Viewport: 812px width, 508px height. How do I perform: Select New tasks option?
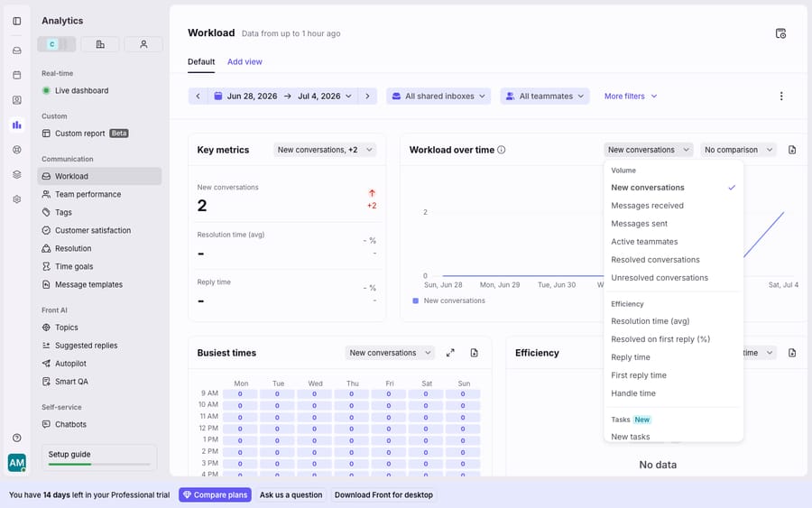pyautogui.click(x=673, y=436)
